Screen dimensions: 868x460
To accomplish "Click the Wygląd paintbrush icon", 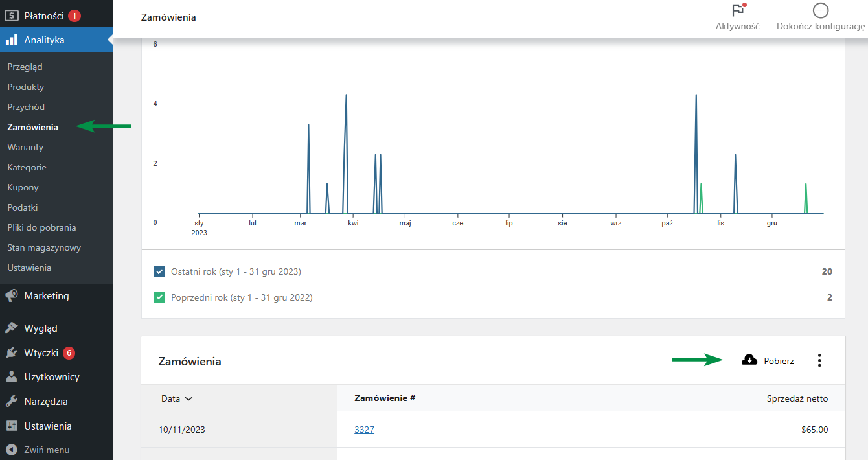I will click(12, 328).
